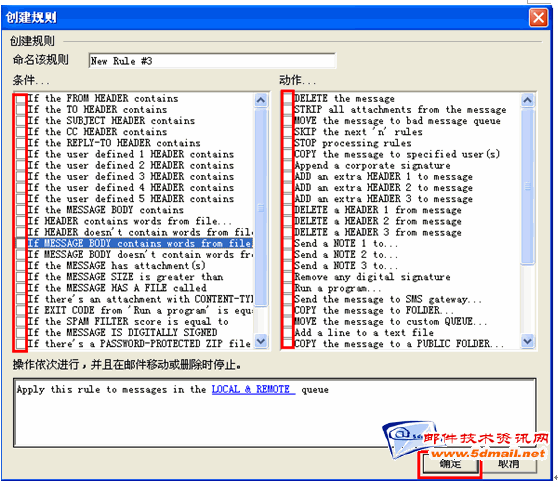Check 'DELETE the message' action
558x487 pixels.
point(288,99)
